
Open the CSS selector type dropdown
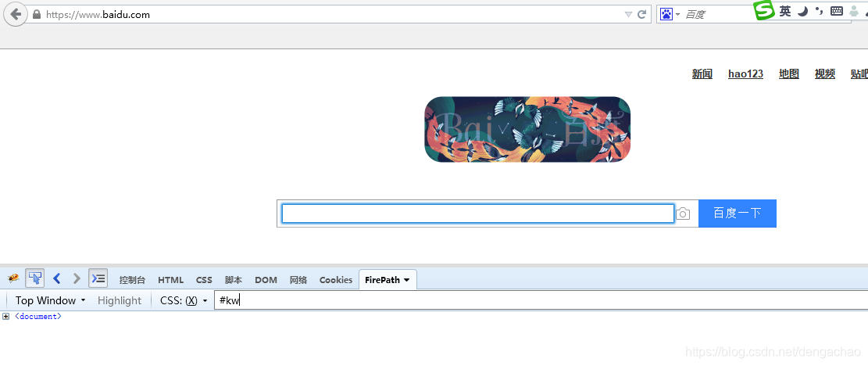(184, 300)
